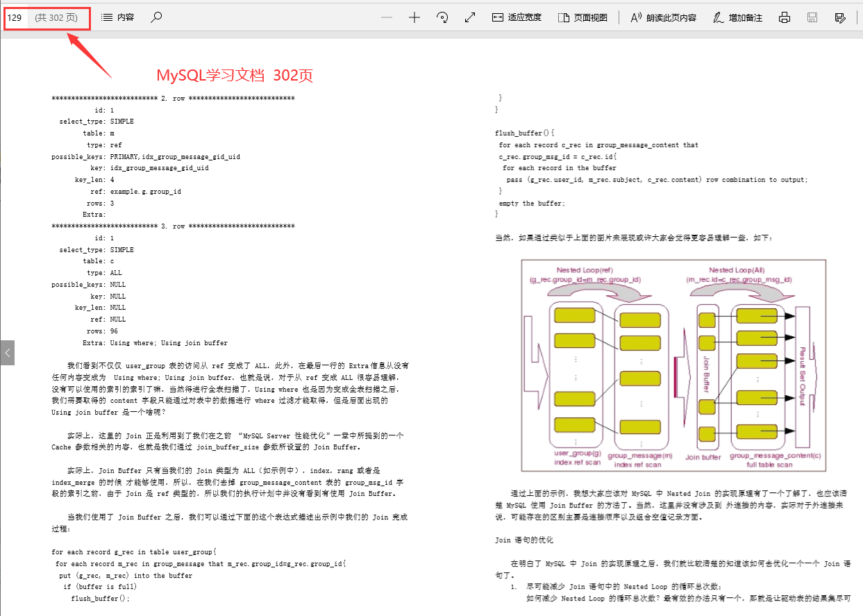Click the line 'flush_buffer(){' on the right page

pyautogui.click(x=525, y=133)
